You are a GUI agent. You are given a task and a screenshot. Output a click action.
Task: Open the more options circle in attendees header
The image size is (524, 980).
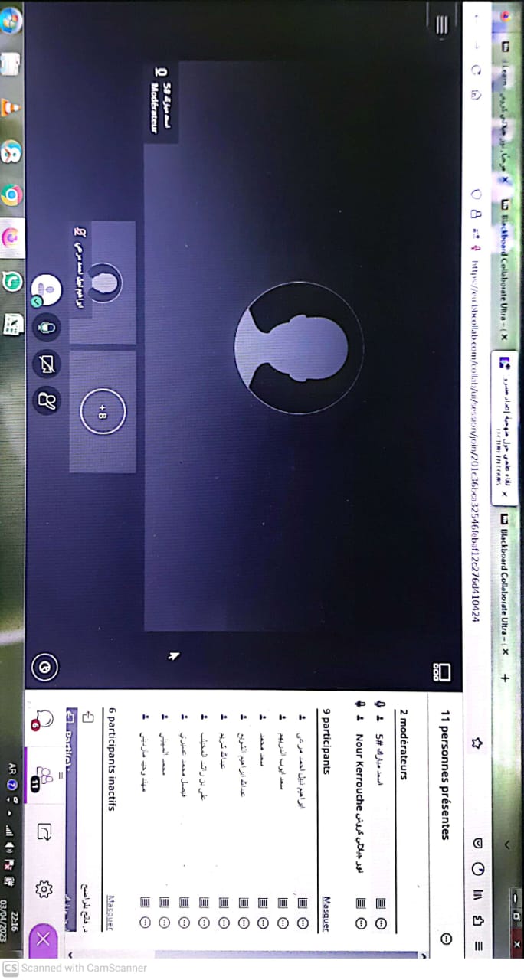(446, 939)
